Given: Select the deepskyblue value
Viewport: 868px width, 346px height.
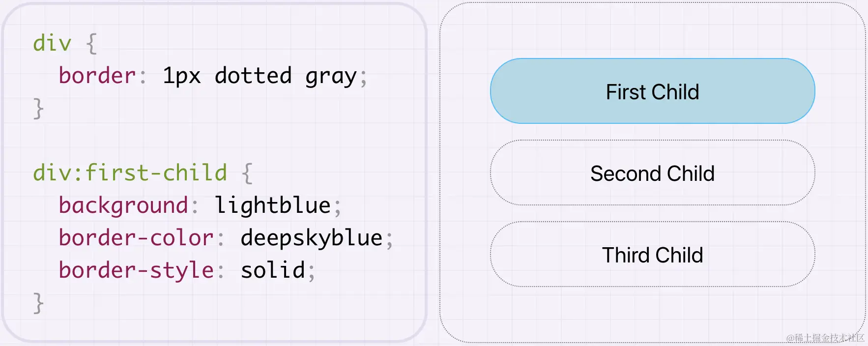Looking at the screenshot, I should (312, 239).
